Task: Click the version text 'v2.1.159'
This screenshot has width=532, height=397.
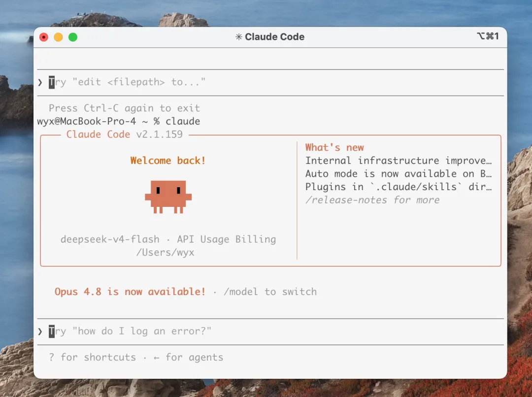Action: point(160,134)
